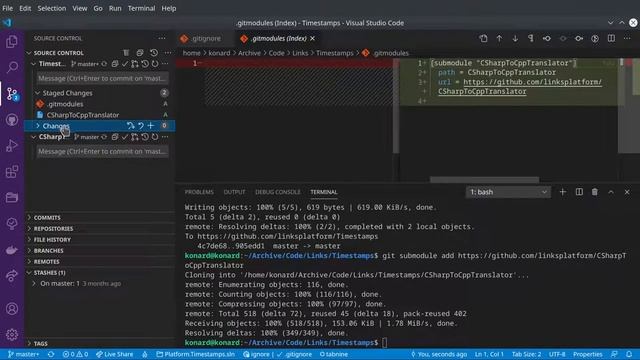The image size is (640, 360).
Task: Toggle whitespace trimming in diff toolbar
Action: point(531,38)
